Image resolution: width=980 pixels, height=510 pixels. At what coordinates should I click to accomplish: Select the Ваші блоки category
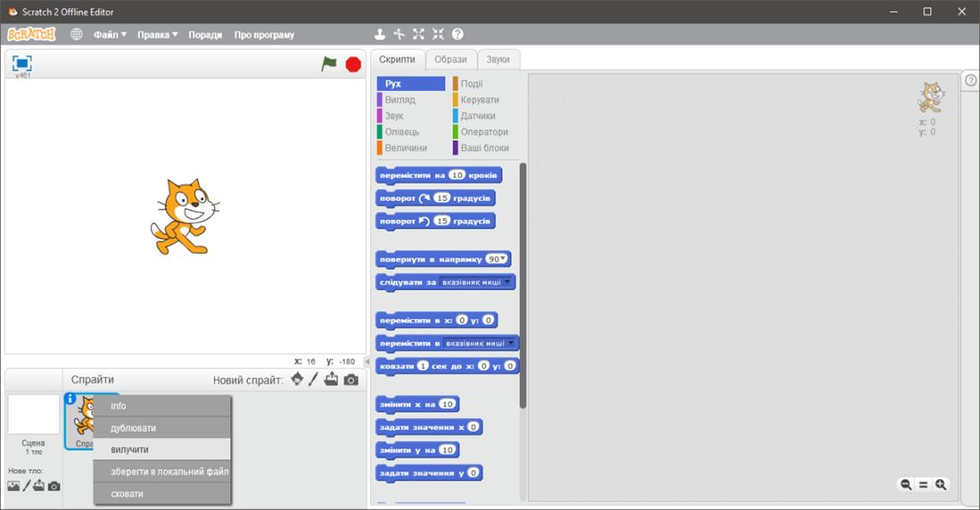486,149
